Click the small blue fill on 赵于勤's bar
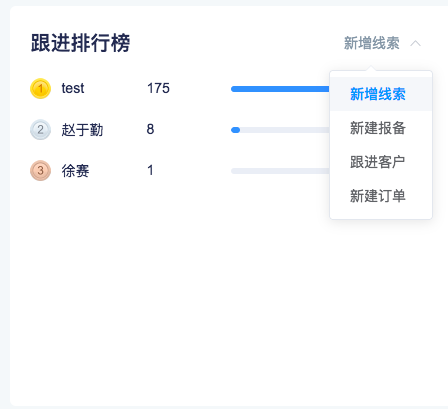The image size is (448, 409). (x=235, y=130)
